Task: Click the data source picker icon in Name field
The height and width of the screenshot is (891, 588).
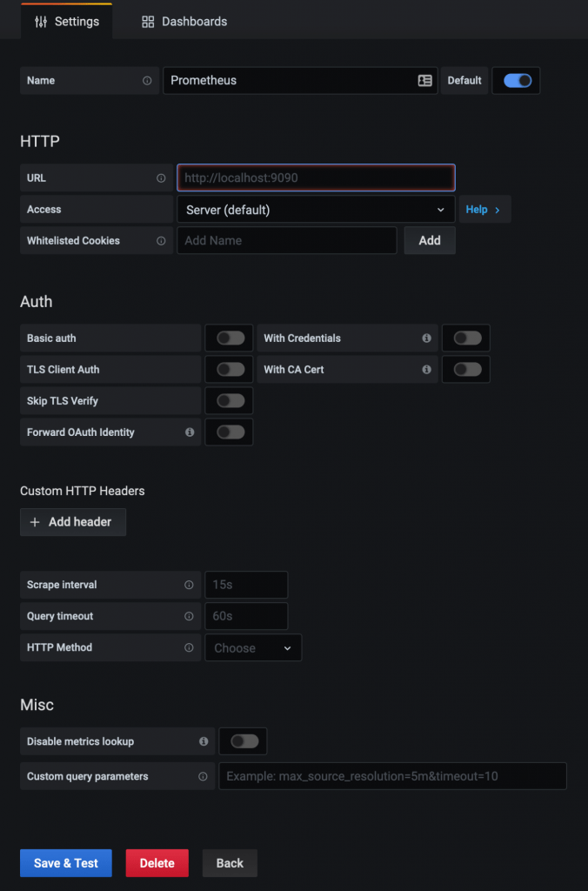Action: pos(424,80)
